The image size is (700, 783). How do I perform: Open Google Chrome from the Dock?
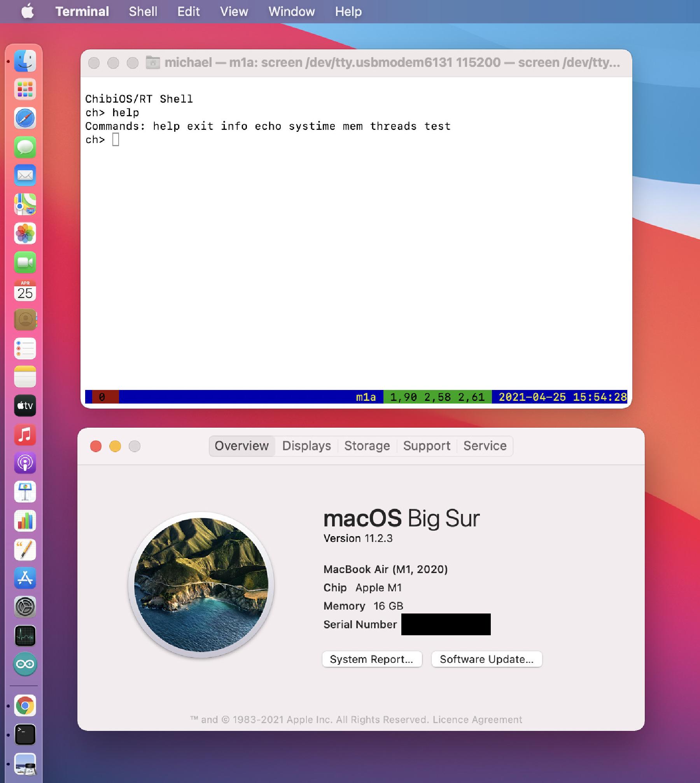(x=25, y=705)
